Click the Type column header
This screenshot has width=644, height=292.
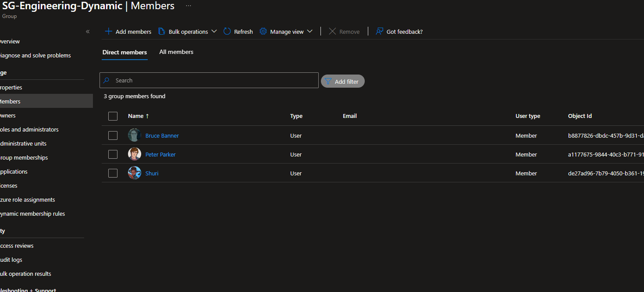click(296, 116)
